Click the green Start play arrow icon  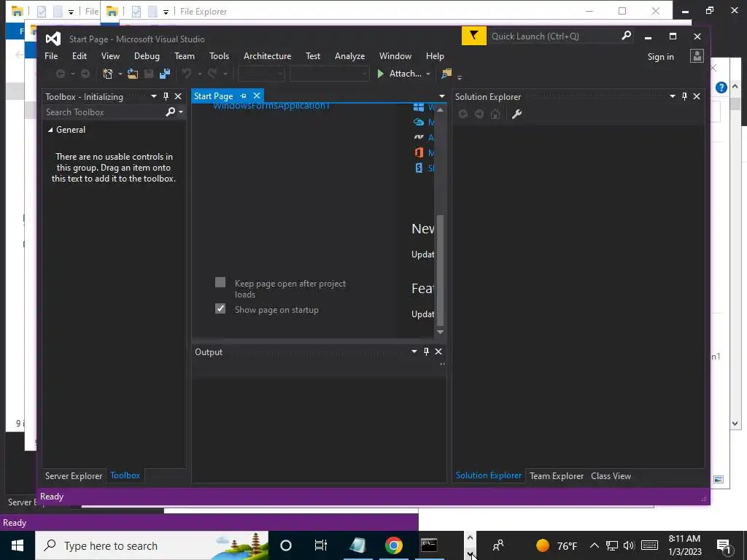point(380,74)
